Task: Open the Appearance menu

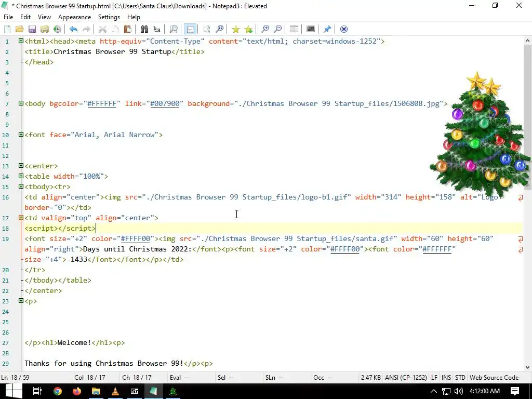Action: click(74, 17)
